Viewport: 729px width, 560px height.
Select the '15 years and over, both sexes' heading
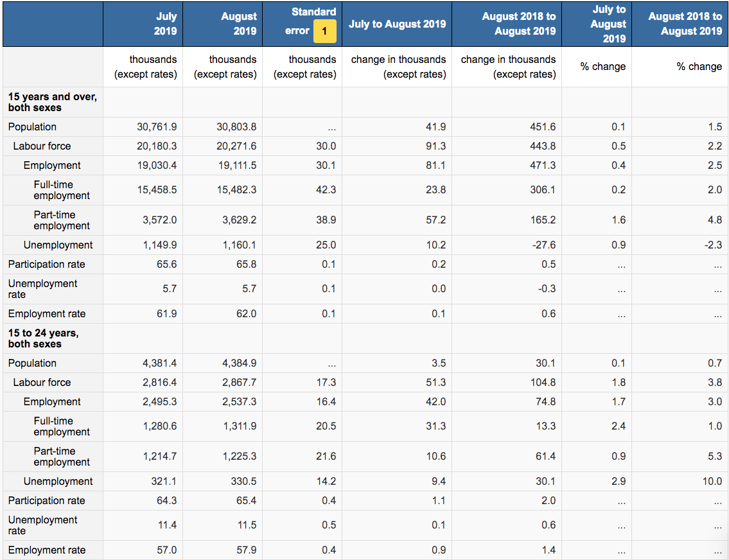click(53, 101)
